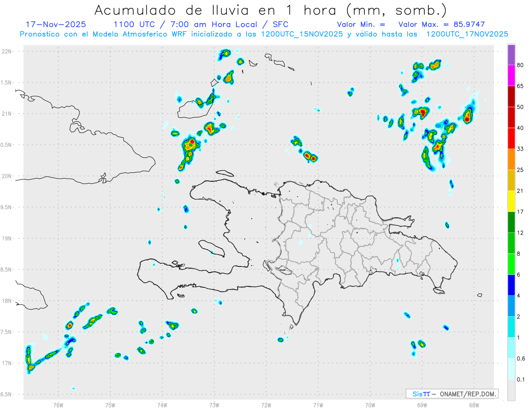Viewport: 532px width, 411px height.
Task: Click the '71W' longitude label
Action: [x=318, y=405]
